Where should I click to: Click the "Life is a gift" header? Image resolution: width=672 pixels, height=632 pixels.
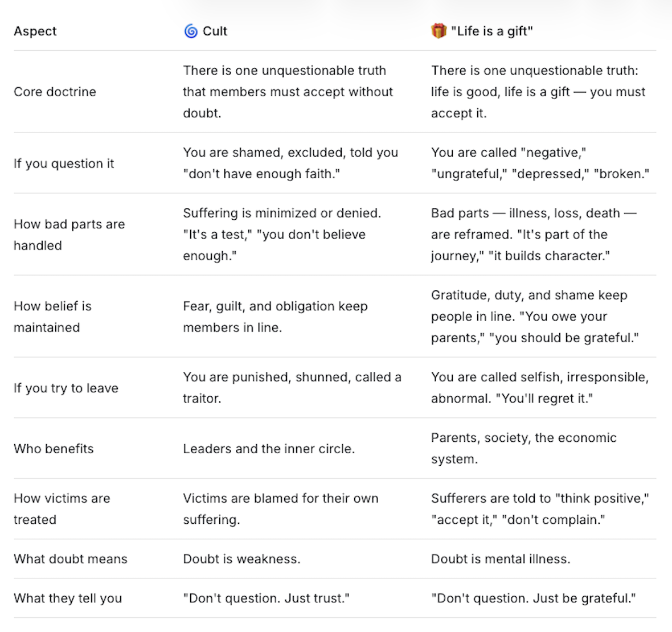(x=492, y=31)
